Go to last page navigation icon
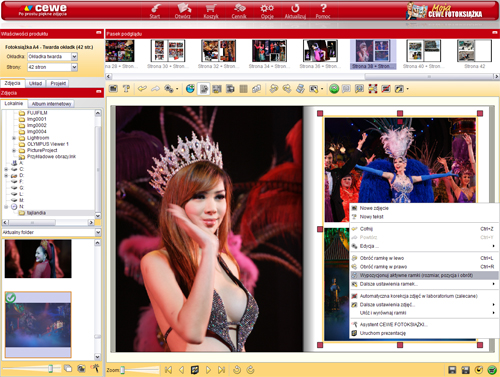The image size is (500, 377). coord(221,370)
